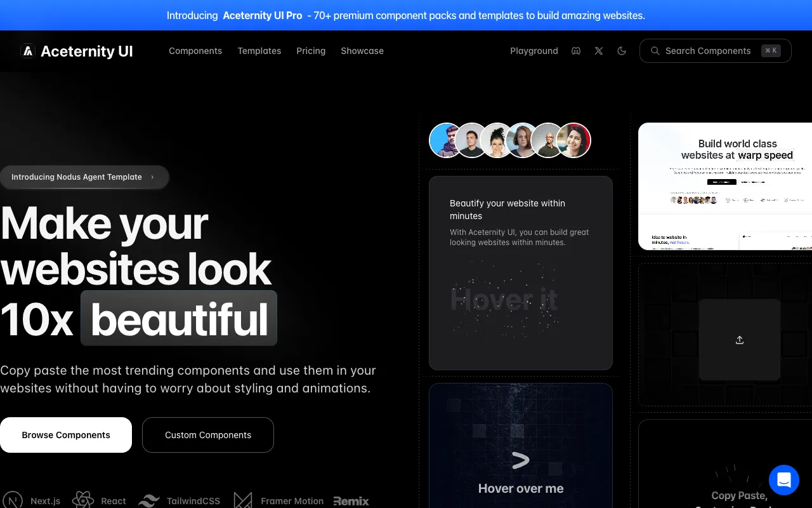Viewport: 812px width, 508px height.
Task: Click the Next.js logo
Action: coord(14,500)
